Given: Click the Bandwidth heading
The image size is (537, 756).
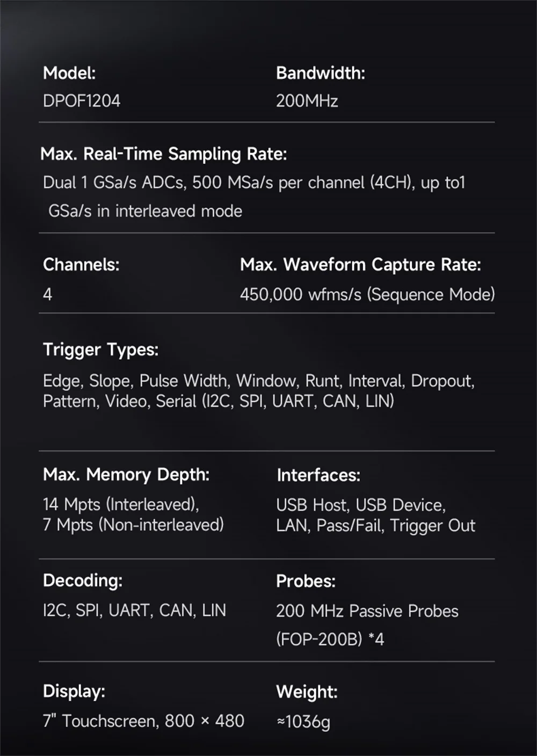Looking at the screenshot, I should pos(320,73).
